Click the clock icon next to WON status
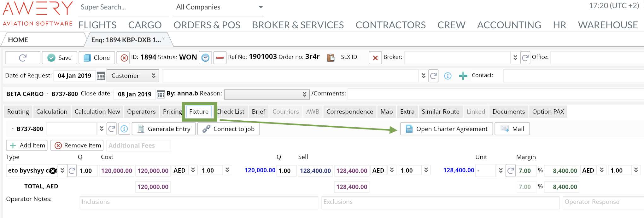 [x=205, y=58]
